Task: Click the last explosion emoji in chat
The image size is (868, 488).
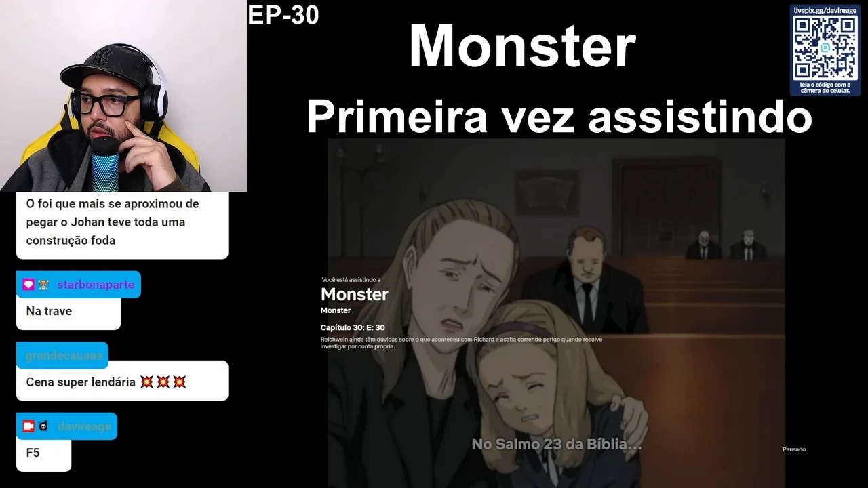Action: tap(179, 382)
